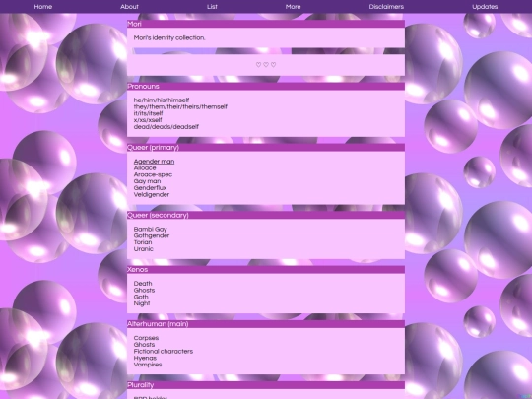Screen dimensions: 532x399
Task: Select the Genderflux entry
Action: pos(151,187)
